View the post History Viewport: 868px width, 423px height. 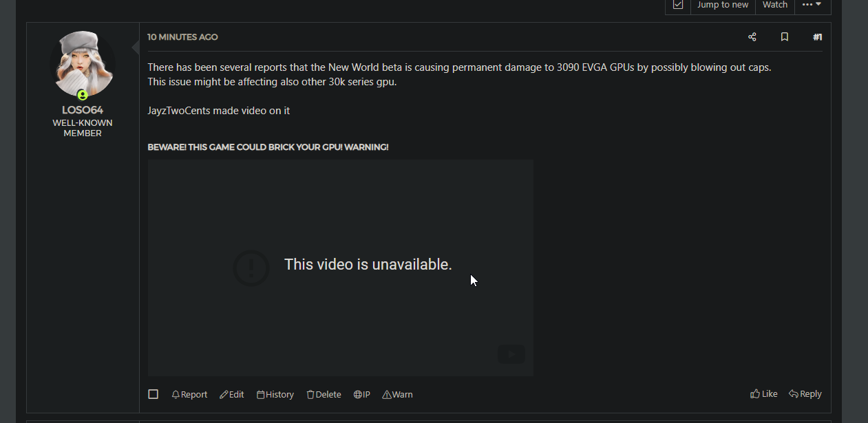(x=275, y=394)
